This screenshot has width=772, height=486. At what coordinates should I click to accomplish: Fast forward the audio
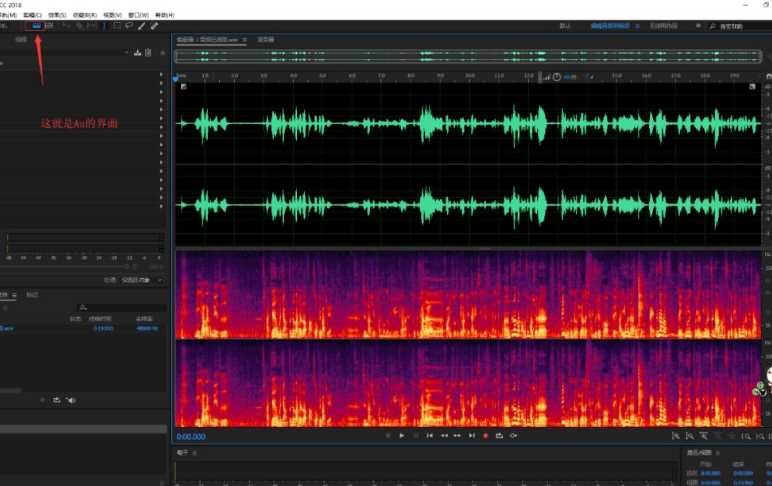[x=457, y=436]
